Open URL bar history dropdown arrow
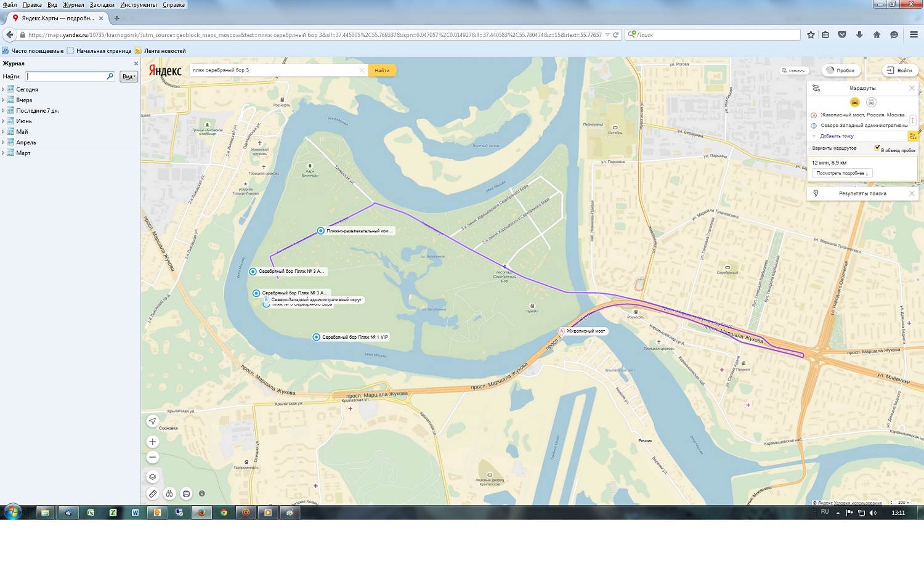The width and height of the screenshot is (924, 563). click(x=607, y=35)
